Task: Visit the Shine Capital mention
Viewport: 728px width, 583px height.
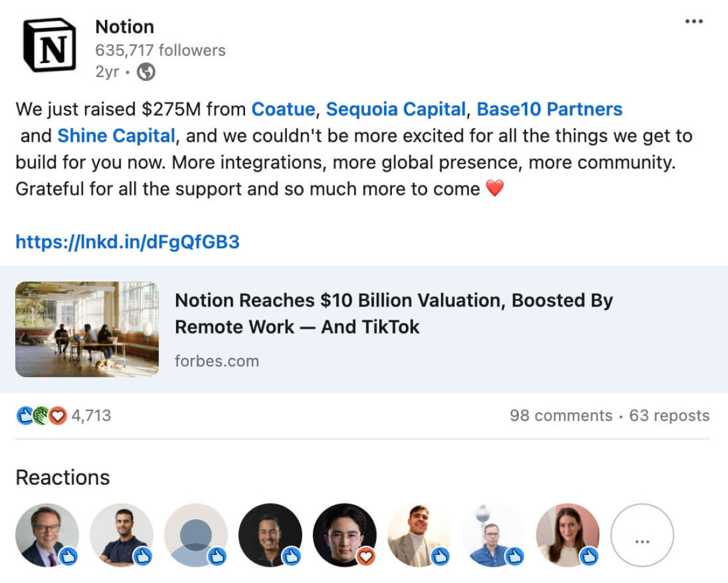Action: click(116, 136)
